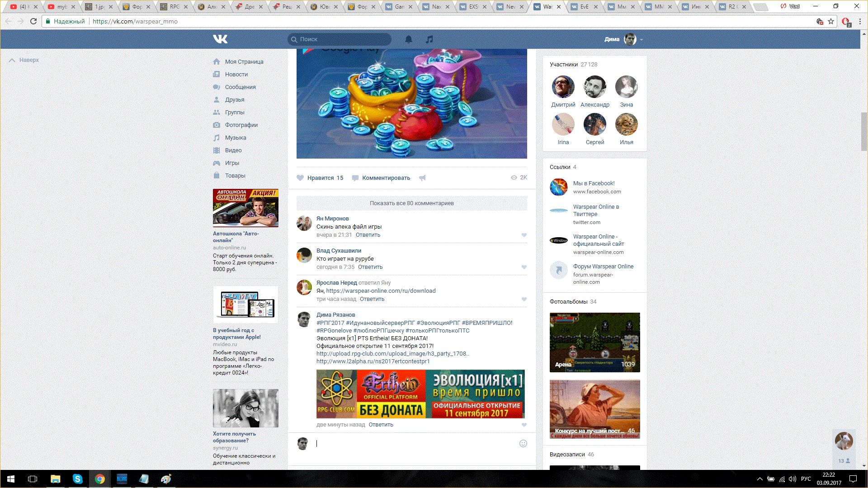
Task: Open emoji picker in comment box
Action: tap(523, 444)
